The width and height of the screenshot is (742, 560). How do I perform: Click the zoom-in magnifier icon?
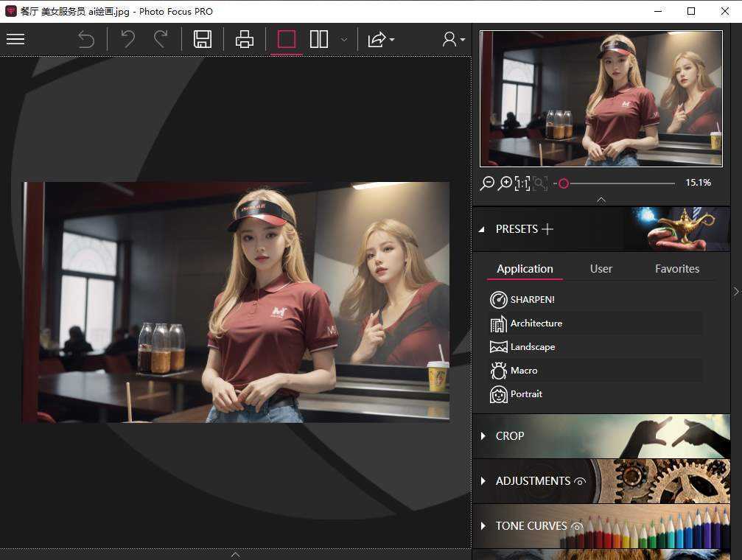[x=505, y=183]
